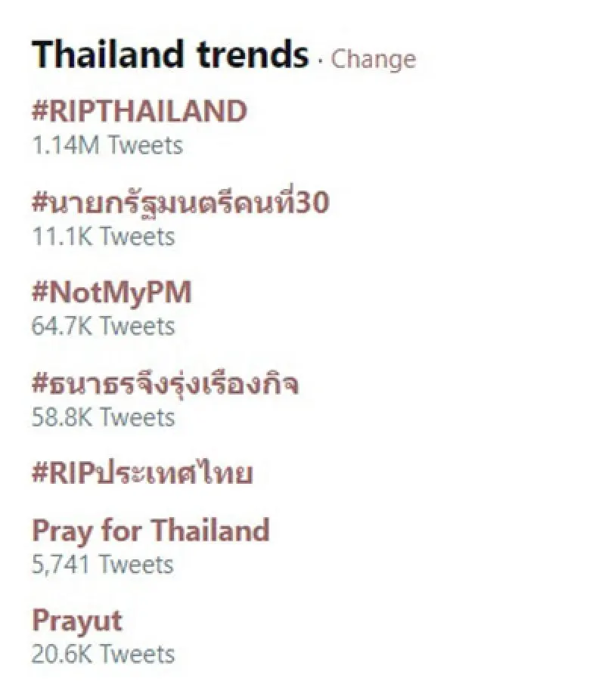The width and height of the screenshot is (605, 700).
Task: Open the #ธนาธรจึงรุ่งเรืองกิจ hashtag
Action: (x=165, y=383)
